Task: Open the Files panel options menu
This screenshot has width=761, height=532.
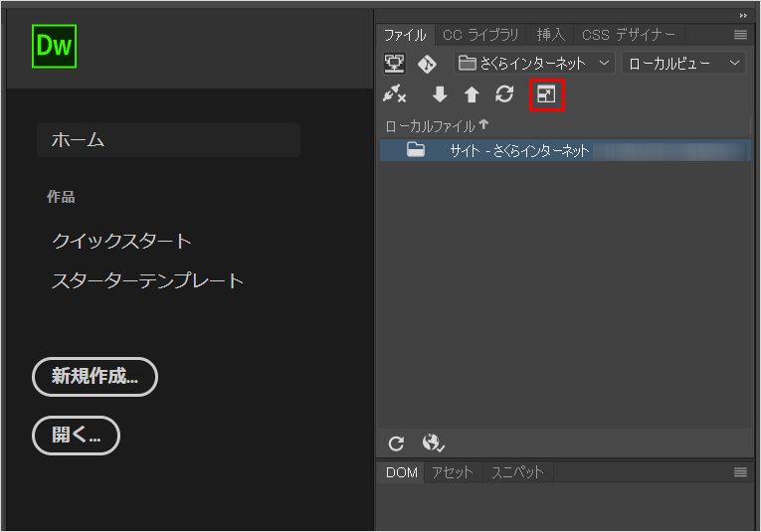Action: (740, 35)
